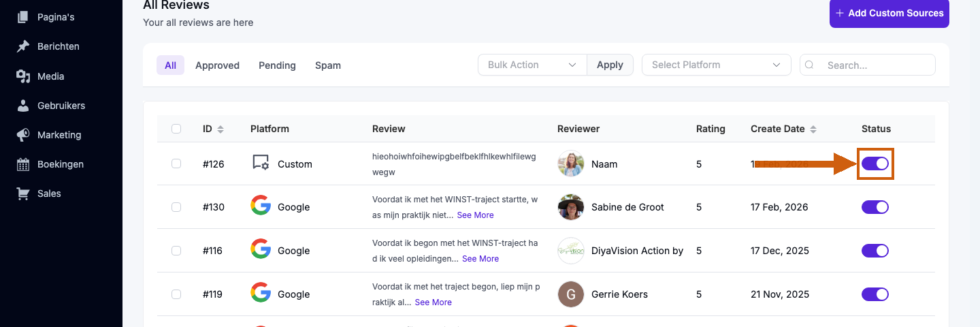The image size is (980, 327).
Task: Switch to Pending tab
Action: pyautogui.click(x=277, y=65)
